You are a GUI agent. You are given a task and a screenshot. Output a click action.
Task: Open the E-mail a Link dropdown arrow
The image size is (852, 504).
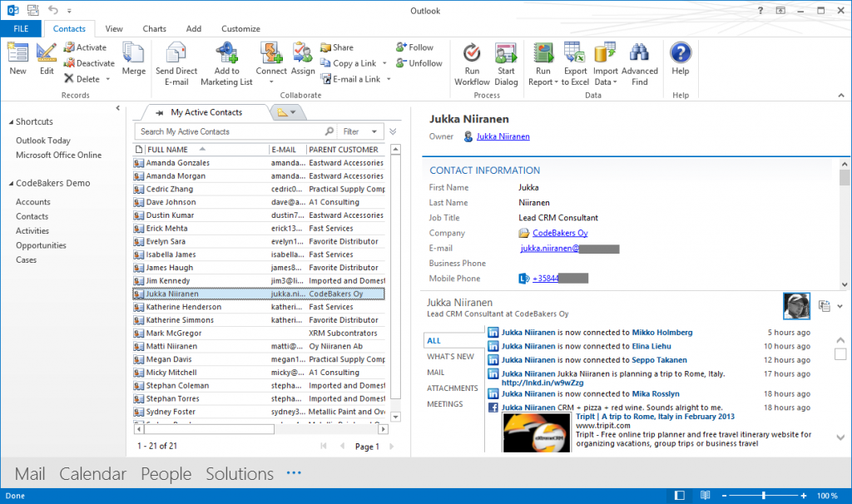tap(389, 79)
